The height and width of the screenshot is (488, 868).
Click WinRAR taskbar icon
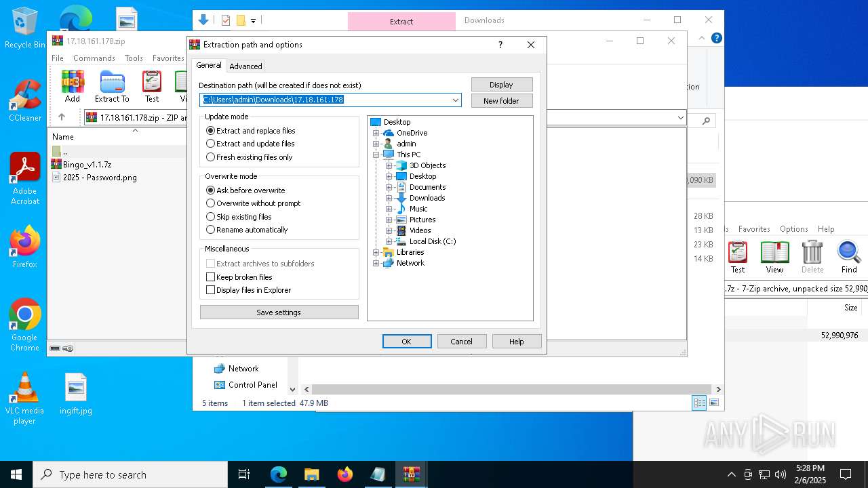pos(411,474)
